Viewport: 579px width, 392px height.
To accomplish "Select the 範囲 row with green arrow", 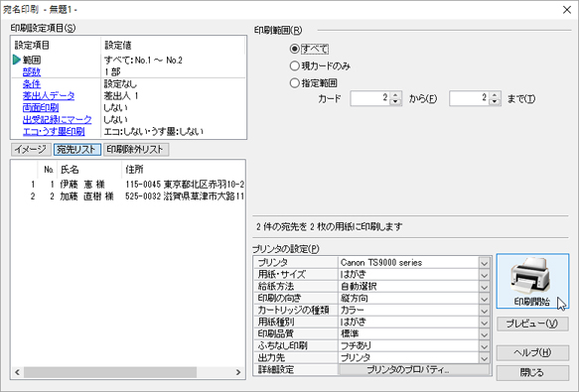I will click(x=128, y=60).
